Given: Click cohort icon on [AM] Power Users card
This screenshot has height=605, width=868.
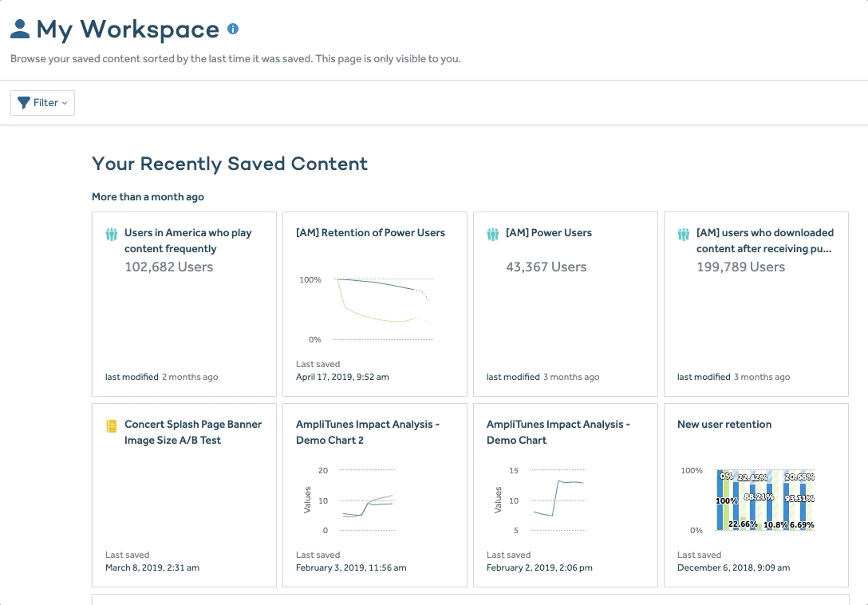Looking at the screenshot, I should pyautogui.click(x=493, y=235).
